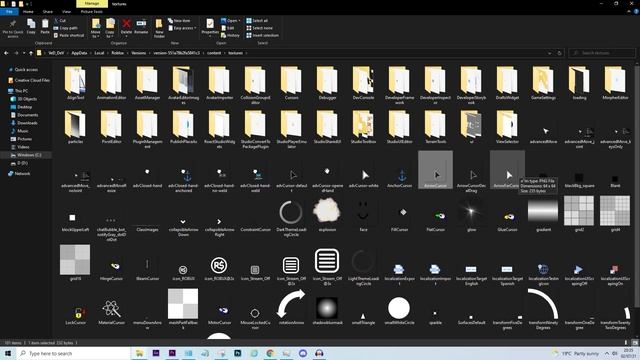
Task: Click the taskbar search box
Action: pos(73,353)
